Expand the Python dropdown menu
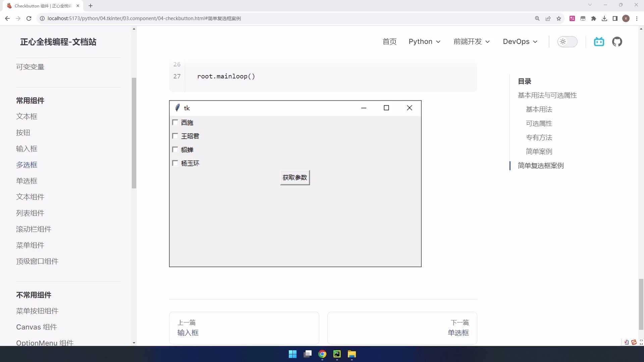This screenshot has height=362, width=644. coord(424,42)
